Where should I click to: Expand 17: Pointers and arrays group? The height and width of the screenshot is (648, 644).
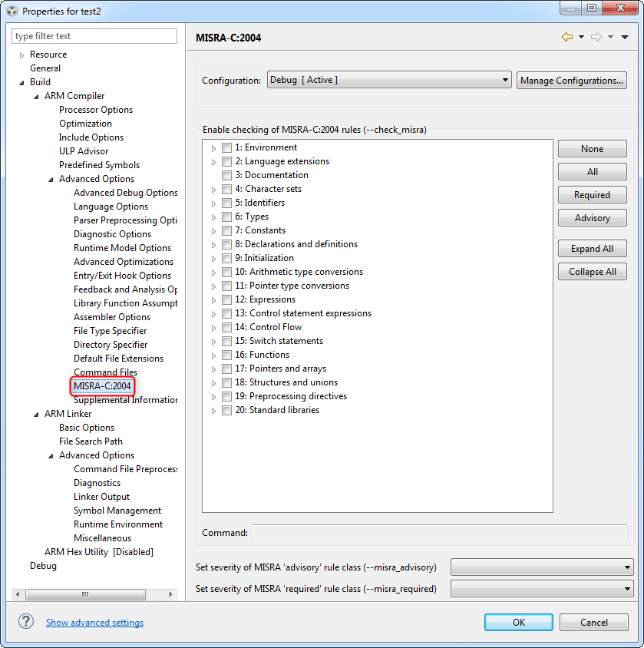tap(213, 369)
